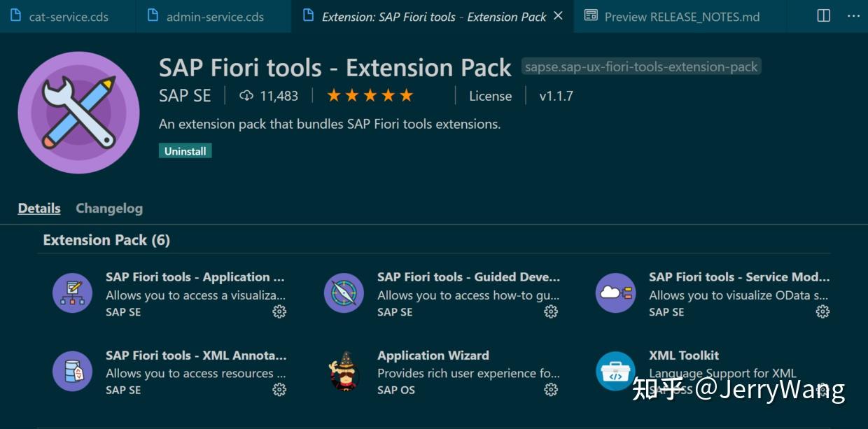This screenshot has width=868, height=429.
Task: Click the Application Wizard wizard icon
Action: pyautogui.click(x=344, y=371)
